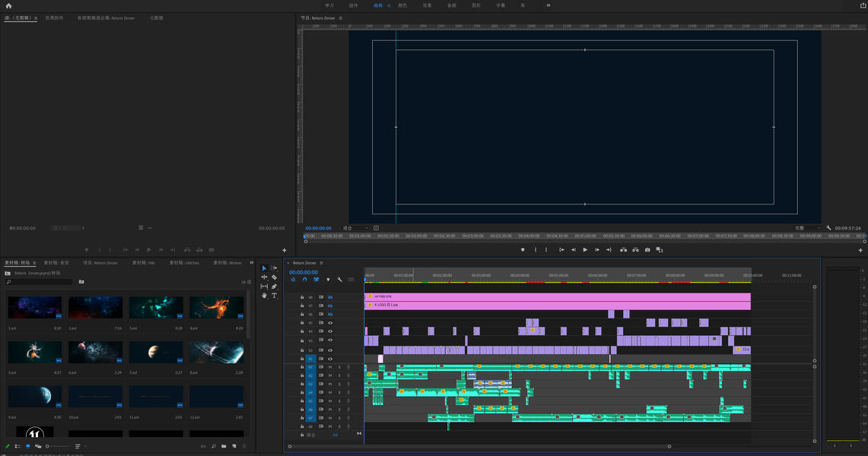Click the New Bin folder icon
This screenshot has height=456, width=868.
pos(224,446)
